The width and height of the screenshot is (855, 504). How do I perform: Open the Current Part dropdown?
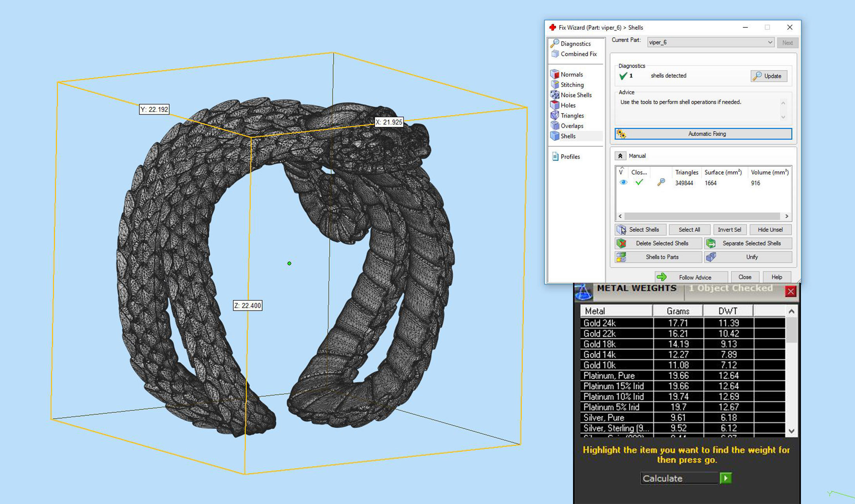click(710, 42)
